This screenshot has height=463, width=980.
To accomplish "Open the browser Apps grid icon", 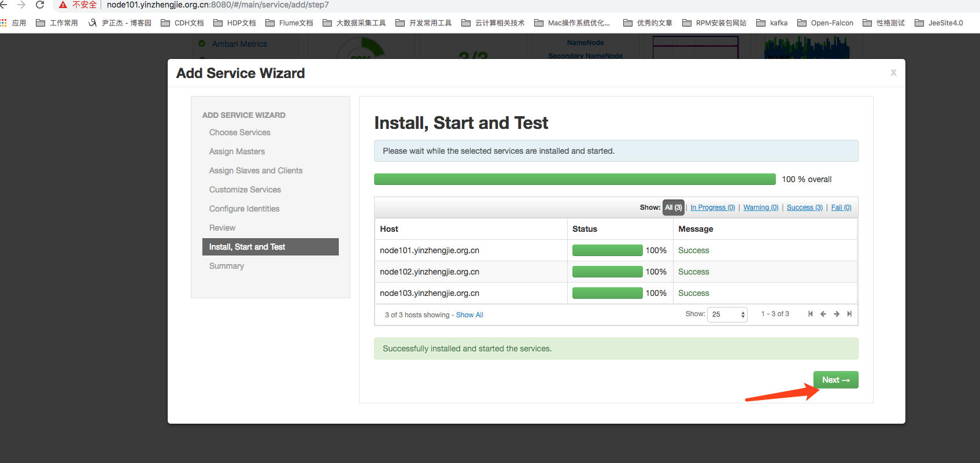I will (3, 23).
